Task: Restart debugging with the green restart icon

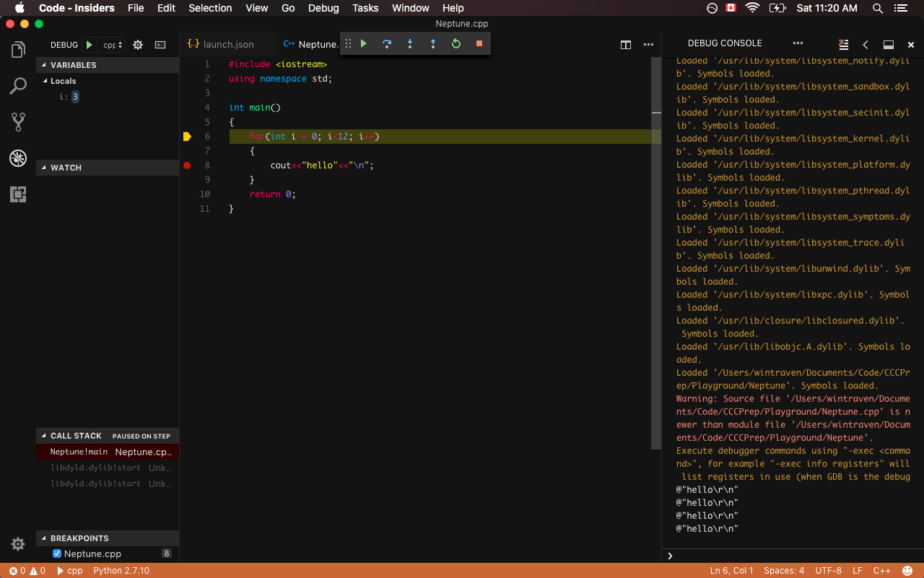Action: (456, 43)
